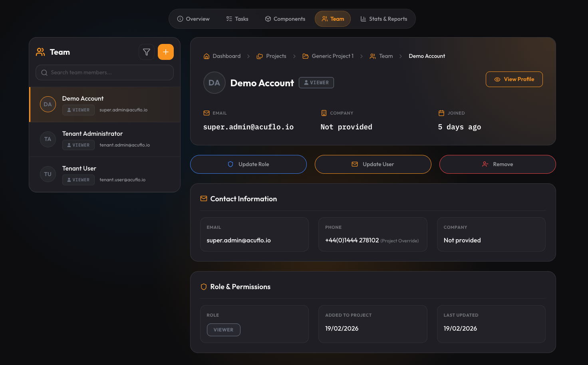The height and width of the screenshot is (365, 588).
Task: Click the Dashboard home icon in the breadcrumb
Action: pos(207,56)
